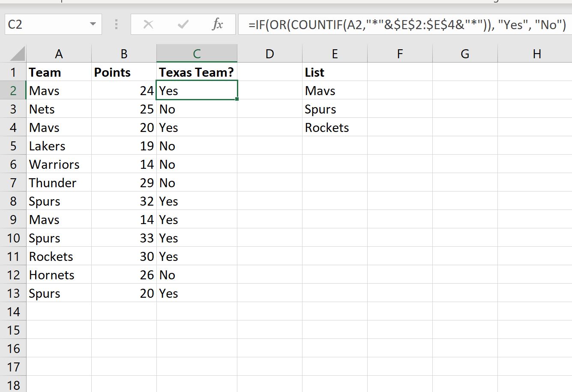
Task: Select the 'Nets' team cell
Action: coord(59,109)
